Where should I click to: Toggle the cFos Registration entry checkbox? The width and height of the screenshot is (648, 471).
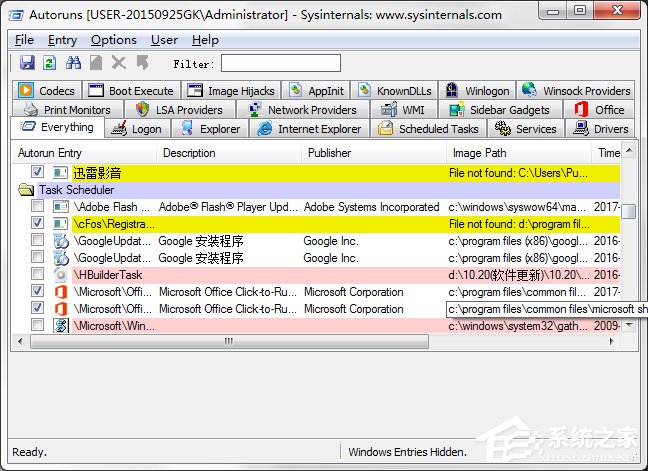click(37, 224)
